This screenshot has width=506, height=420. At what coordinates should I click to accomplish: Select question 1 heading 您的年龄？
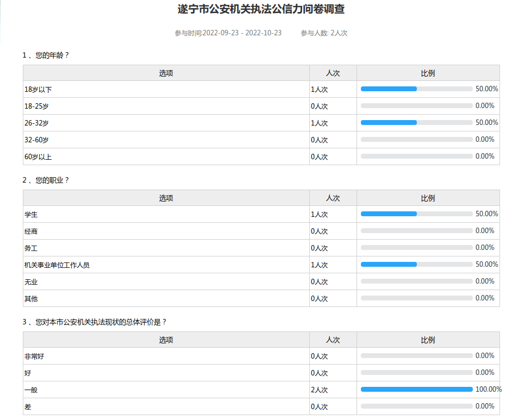coord(46,55)
